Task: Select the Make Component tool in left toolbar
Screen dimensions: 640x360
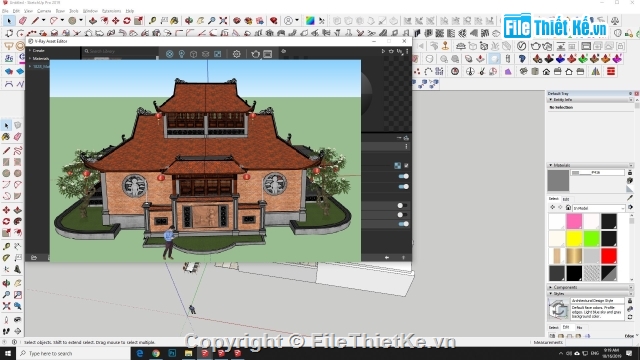Action: 18,125
